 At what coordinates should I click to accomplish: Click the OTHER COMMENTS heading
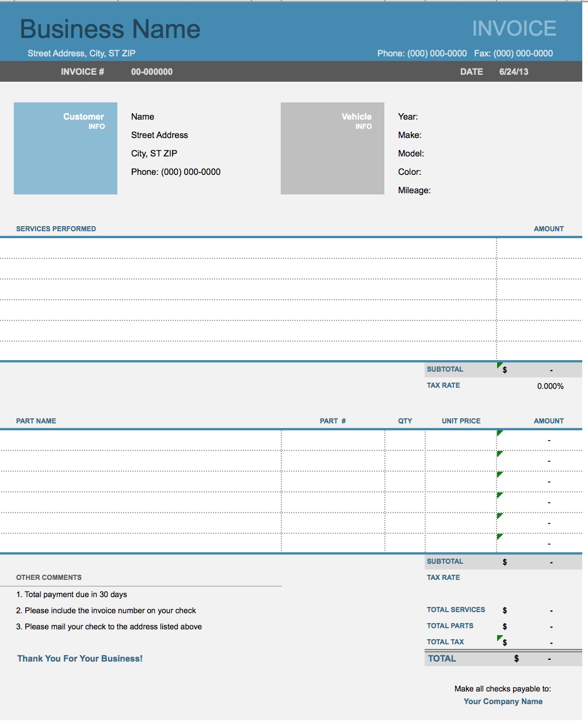pos(49,578)
